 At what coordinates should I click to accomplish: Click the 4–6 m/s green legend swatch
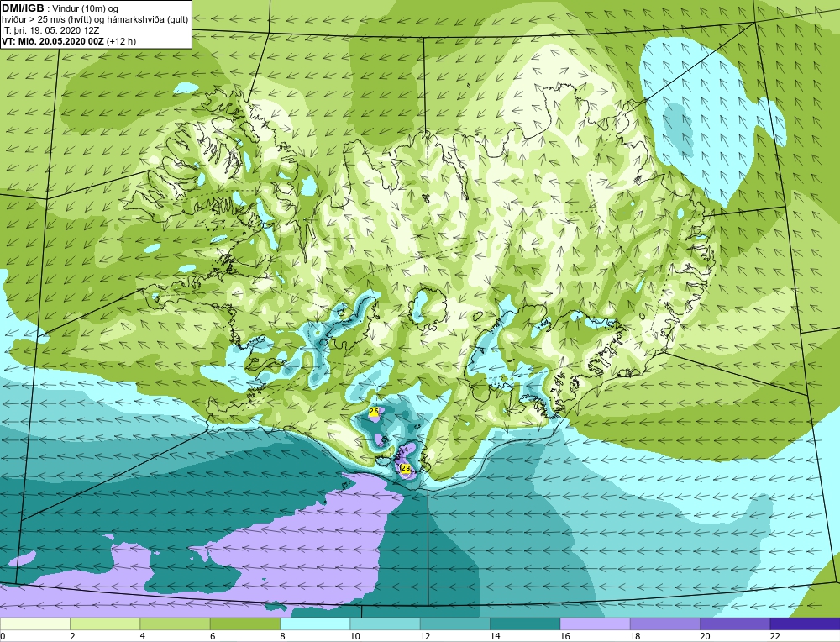coord(176,624)
